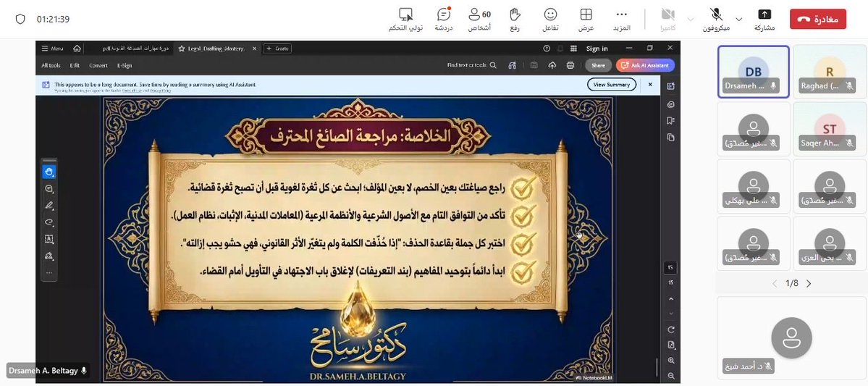Close the Legal_Drafting_Mastery tab

[x=254, y=49]
